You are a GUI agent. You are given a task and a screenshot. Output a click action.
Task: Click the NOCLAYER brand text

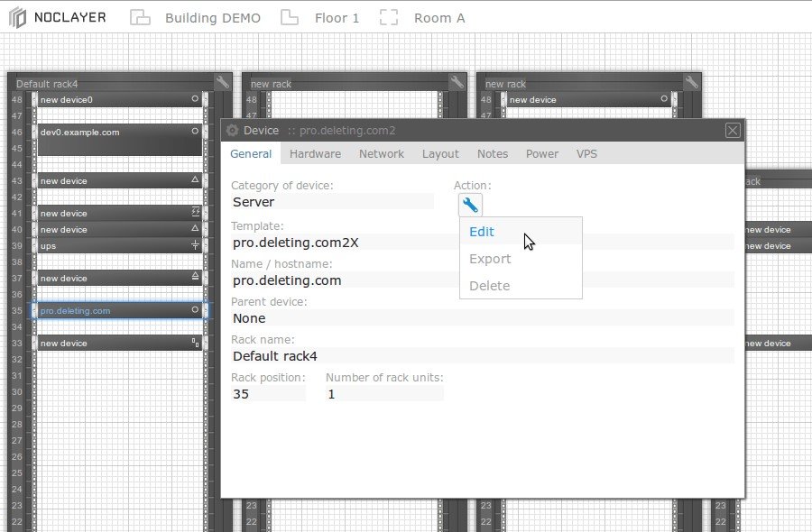click(69, 17)
